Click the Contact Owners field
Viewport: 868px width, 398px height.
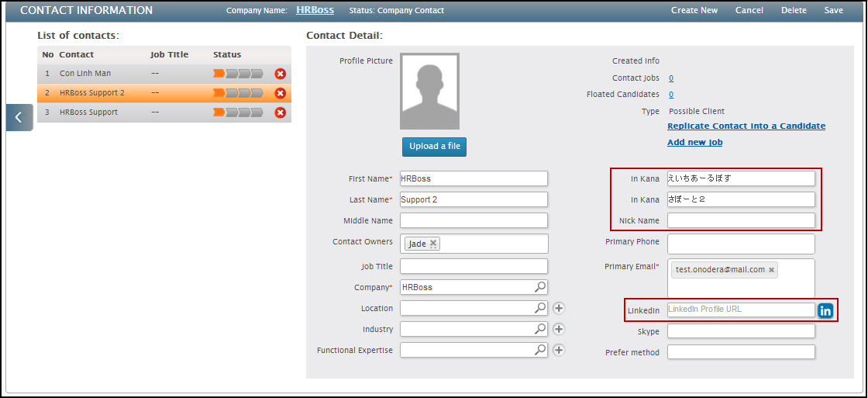coord(474,244)
